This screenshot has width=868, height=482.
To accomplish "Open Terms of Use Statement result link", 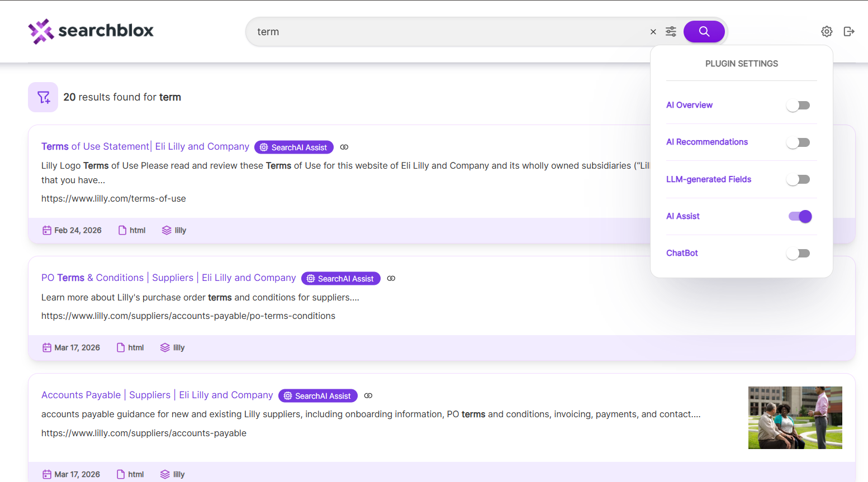I will pos(145,146).
